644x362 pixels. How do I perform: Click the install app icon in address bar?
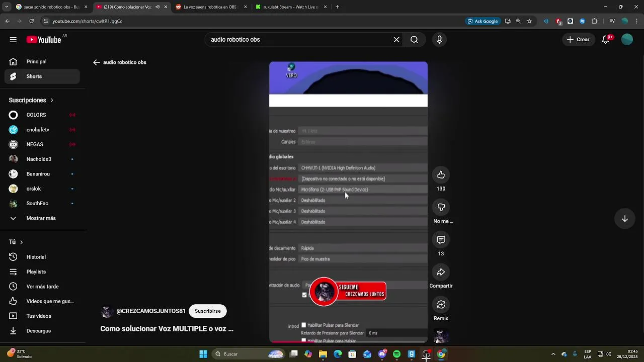508,21
